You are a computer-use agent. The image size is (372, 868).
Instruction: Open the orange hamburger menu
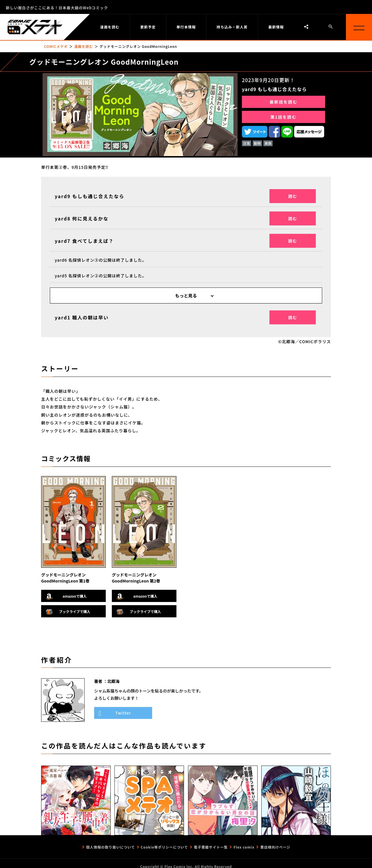(x=359, y=27)
